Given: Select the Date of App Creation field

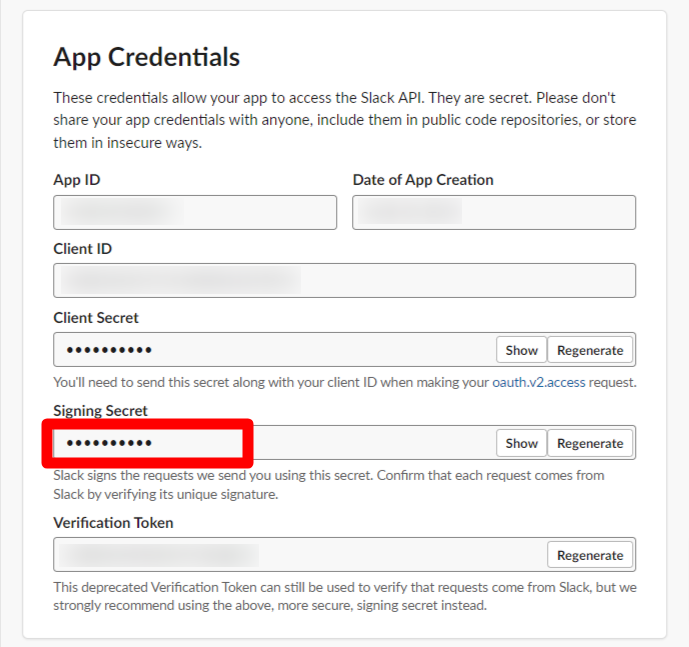Looking at the screenshot, I should [x=494, y=212].
